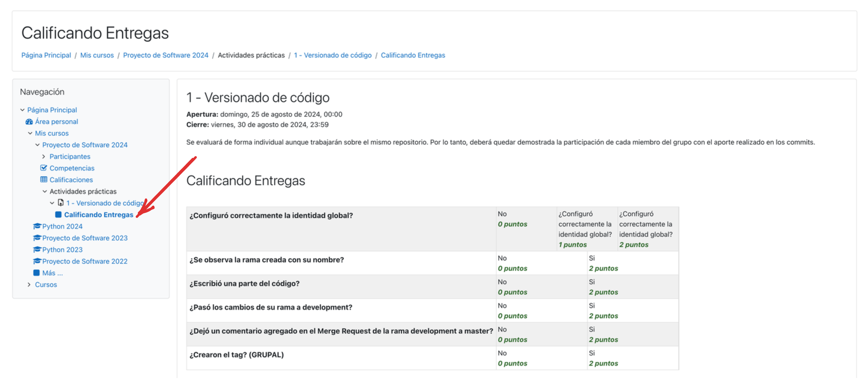Click the graduation cap icon for Python 2023
Viewport: 868px width, 384px height.
(x=37, y=249)
